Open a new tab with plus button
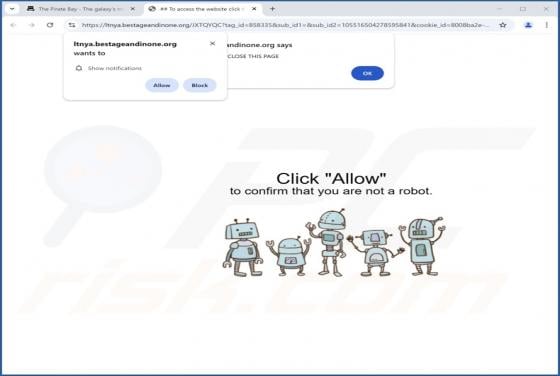 tap(272, 9)
